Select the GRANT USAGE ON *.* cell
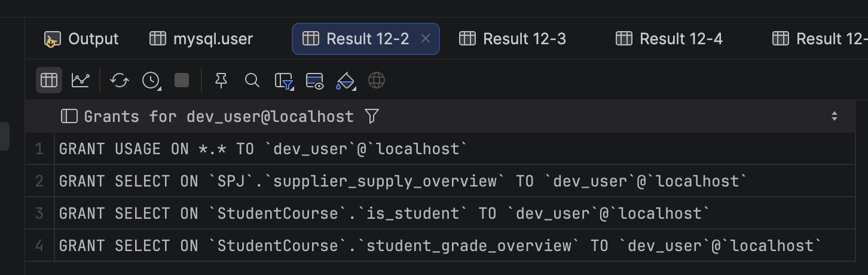This screenshot has height=275, width=868. [x=454, y=149]
